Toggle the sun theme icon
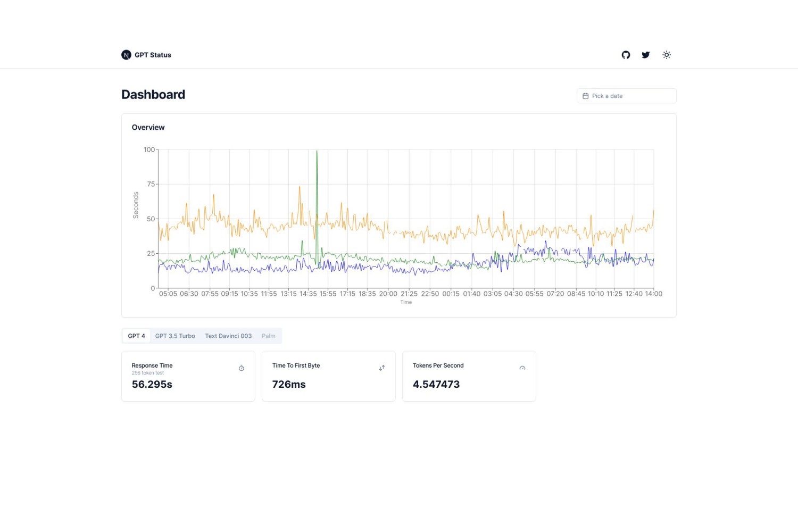798x532 pixels. click(667, 55)
